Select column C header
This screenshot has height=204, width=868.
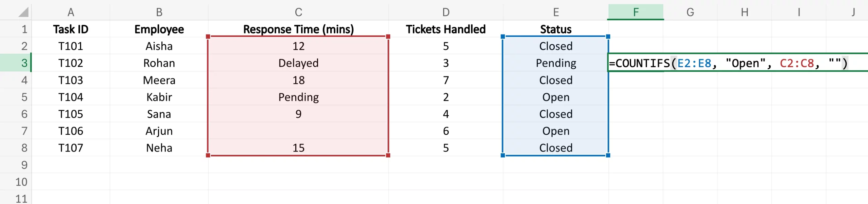coord(298,12)
